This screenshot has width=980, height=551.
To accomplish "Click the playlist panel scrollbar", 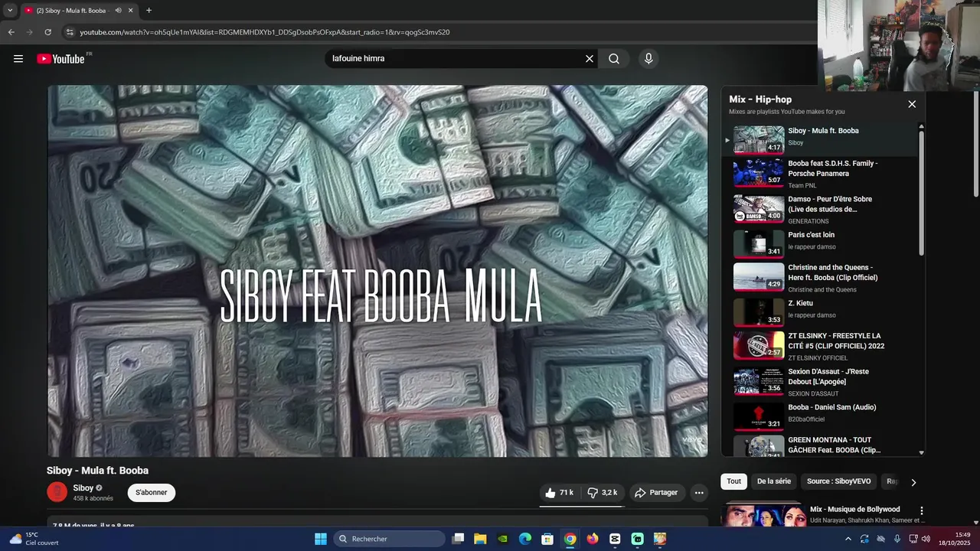I will [x=921, y=194].
